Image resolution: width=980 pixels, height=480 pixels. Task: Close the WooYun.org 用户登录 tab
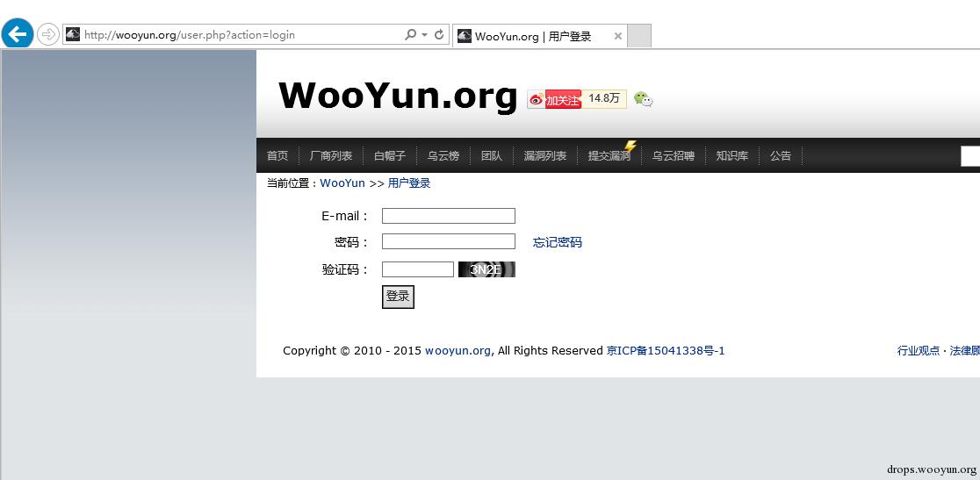(617, 36)
